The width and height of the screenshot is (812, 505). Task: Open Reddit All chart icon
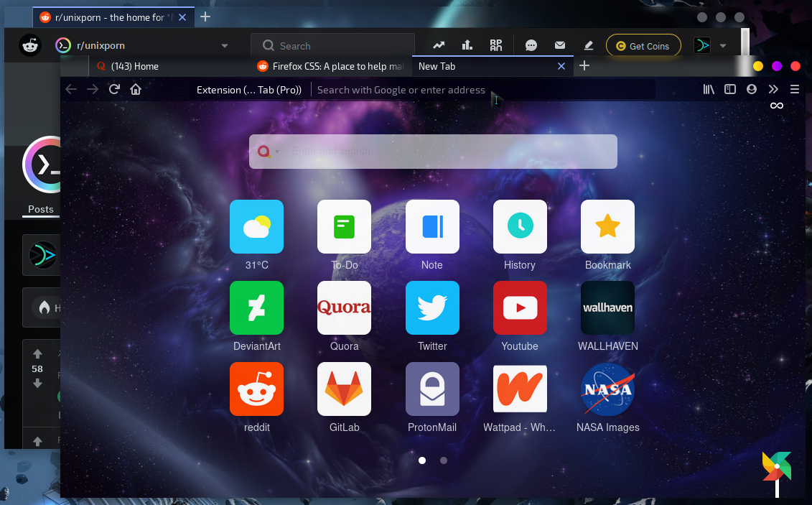467,45
